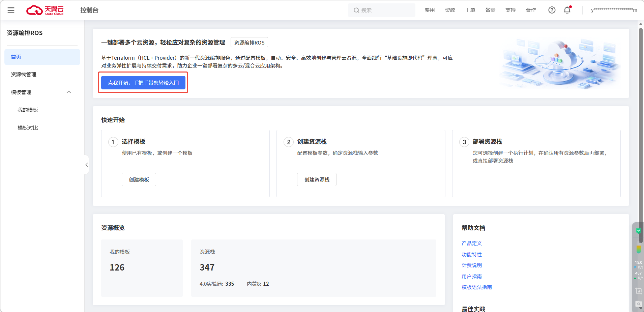Collapse the 模板管理 sidebar section
The height and width of the screenshot is (312, 644).
69,92
